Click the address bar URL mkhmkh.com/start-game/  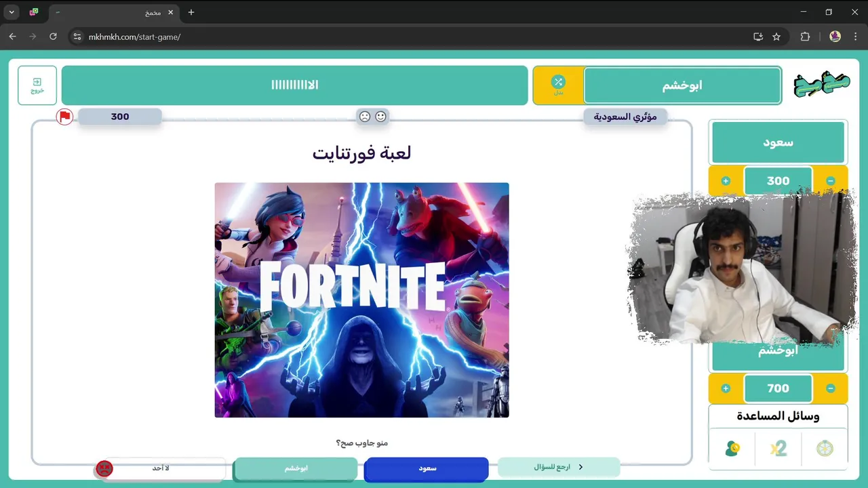pyautogui.click(x=134, y=37)
